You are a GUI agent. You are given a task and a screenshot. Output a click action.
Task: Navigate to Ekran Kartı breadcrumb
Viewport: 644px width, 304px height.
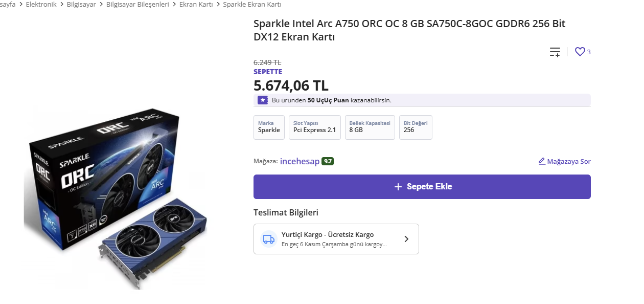click(x=196, y=5)
